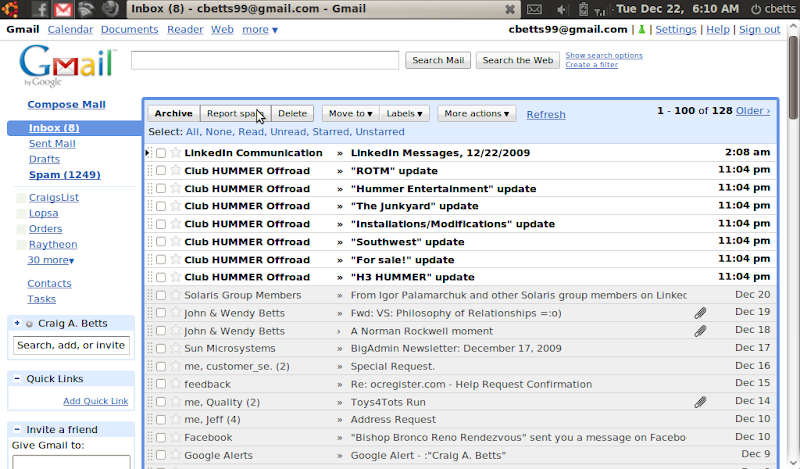This screenshot has height=469, width=800.
Task: Click the Raytheon label color square
Action: (x=21, y=245)
